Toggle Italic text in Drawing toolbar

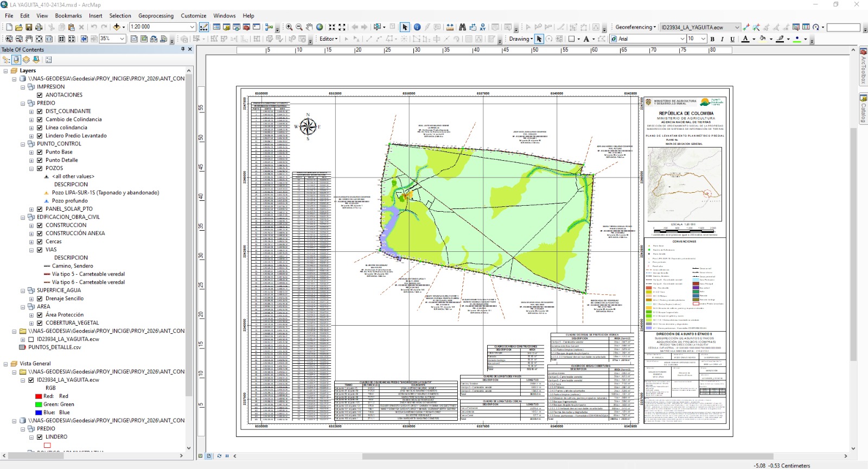(x=722, y=39)
